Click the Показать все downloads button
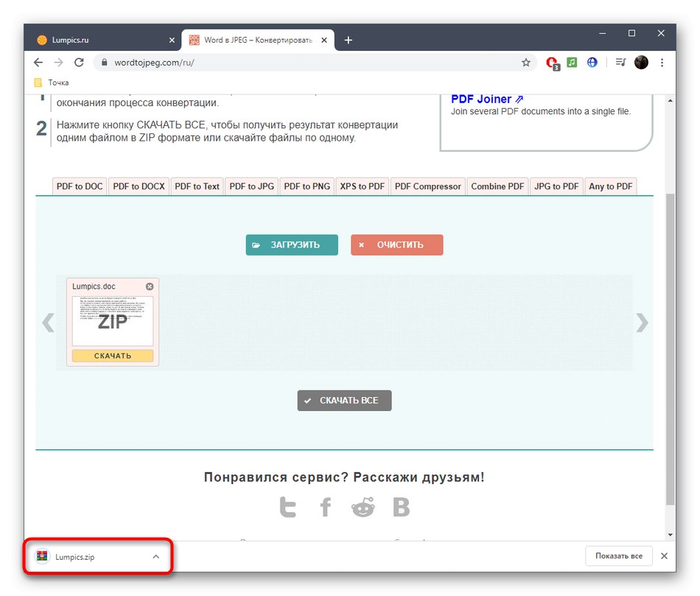Viewport: 700px width, 596px height. click(618, 556)
